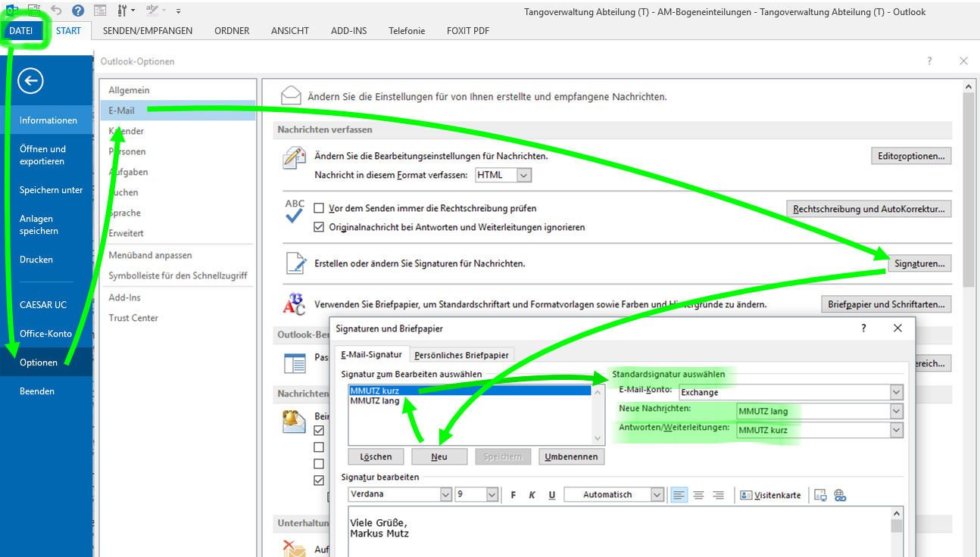Click the Editoroptionen button
980x557 pixels.
pyautogui.click(x=911, y=156)
